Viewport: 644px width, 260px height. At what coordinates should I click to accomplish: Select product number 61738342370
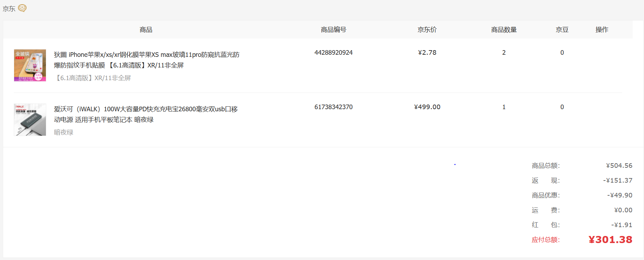pyautogui.click(x=334, y=107)
